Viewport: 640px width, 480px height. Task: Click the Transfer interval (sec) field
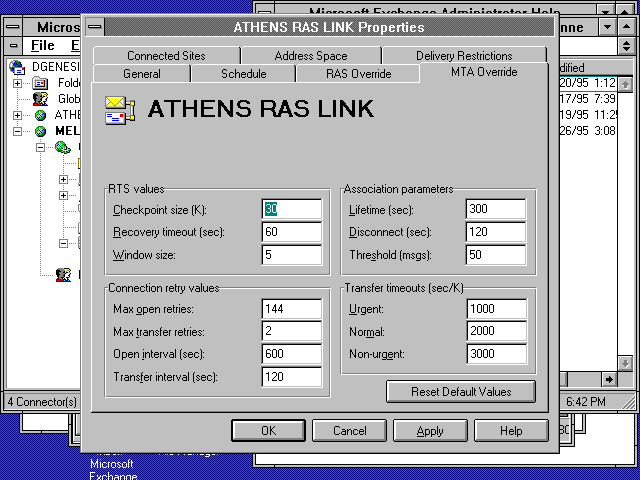(x=291, y=377)
